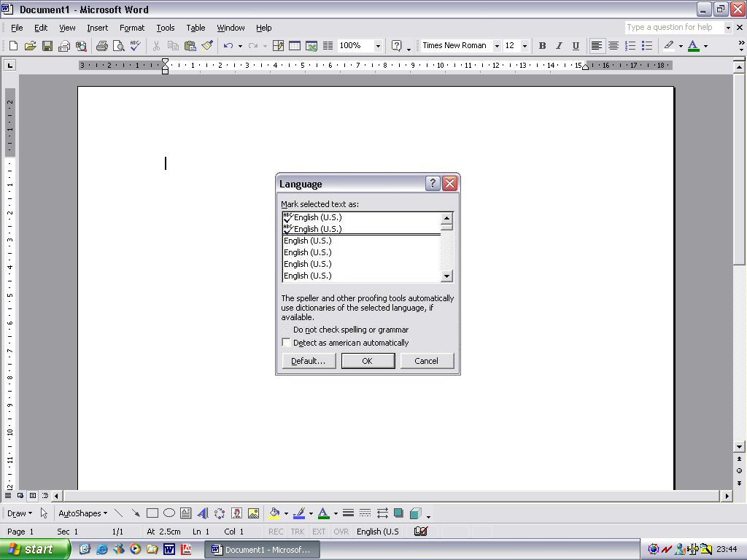Open Microsoft Word Help icon
747x560 pixels.
(396, 46)
